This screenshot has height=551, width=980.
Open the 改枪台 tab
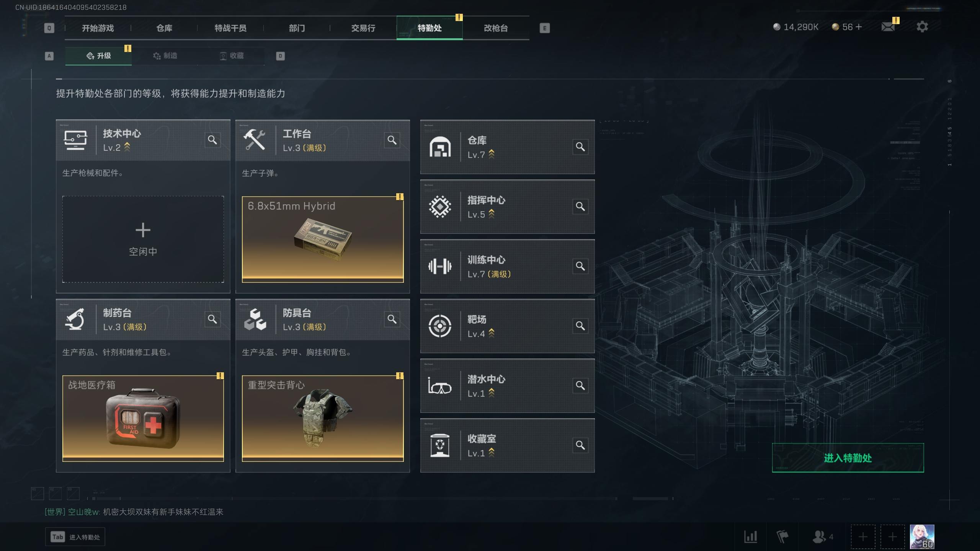click(496, 28)
